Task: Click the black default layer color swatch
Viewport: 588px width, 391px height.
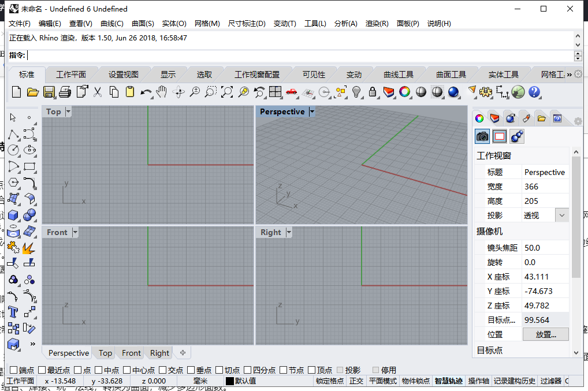Action: [230, 381]
